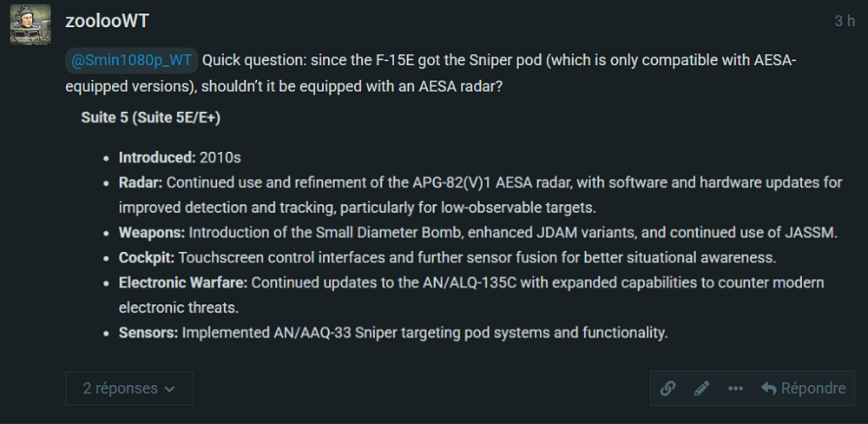Click the bold 'Electronic Warfare:' label
The width and height of the screenshot is (868, 424).
(183, 283)
